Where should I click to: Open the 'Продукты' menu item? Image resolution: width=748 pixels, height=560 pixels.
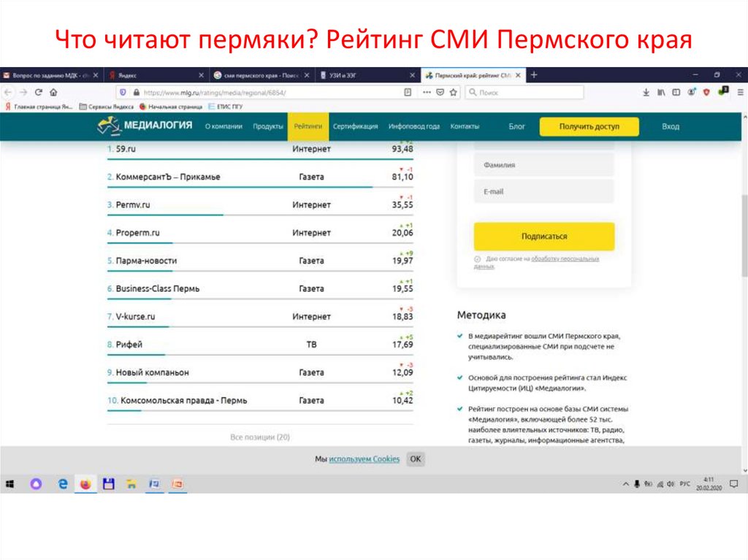pos(268,126)
